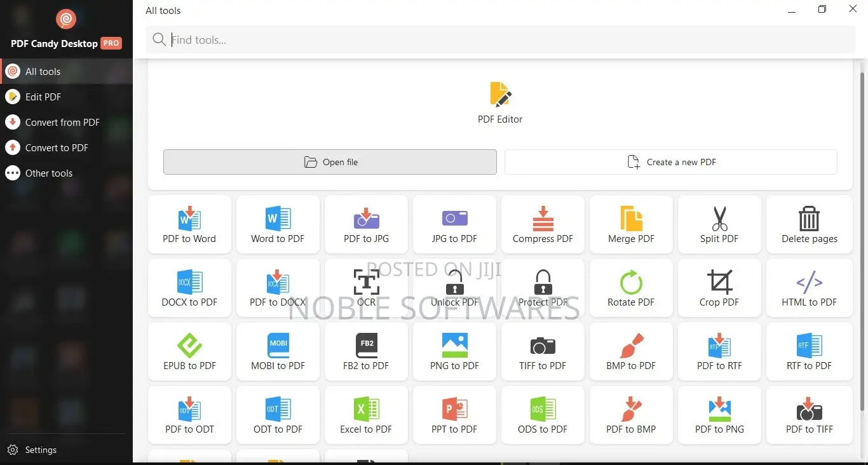Restore down the application window
The image size is (868, 465).
(x=822, y=10)
